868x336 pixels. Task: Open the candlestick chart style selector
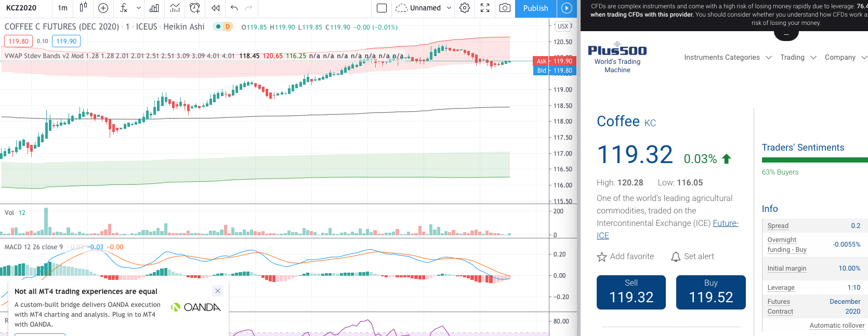click(83, 8)
